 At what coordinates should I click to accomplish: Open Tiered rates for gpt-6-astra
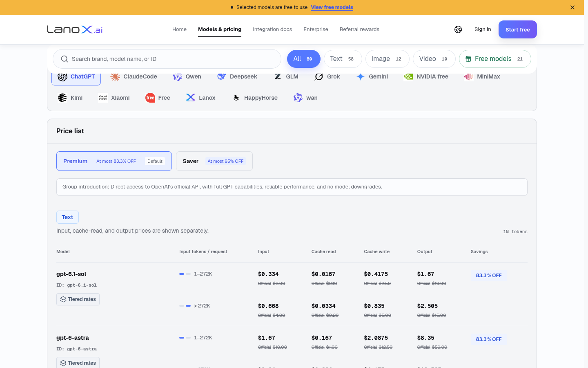78,363
